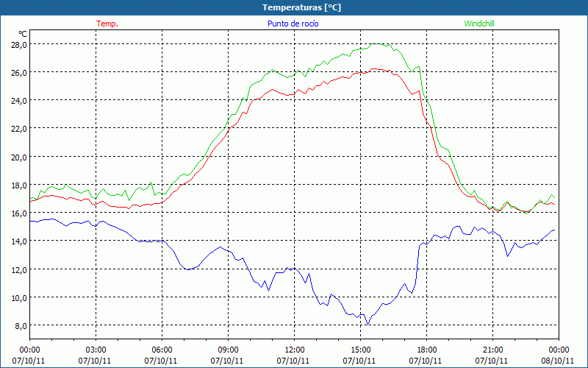Click the 28,0 y-axis value
Viewport: 588px width, 368px height.
18,45
